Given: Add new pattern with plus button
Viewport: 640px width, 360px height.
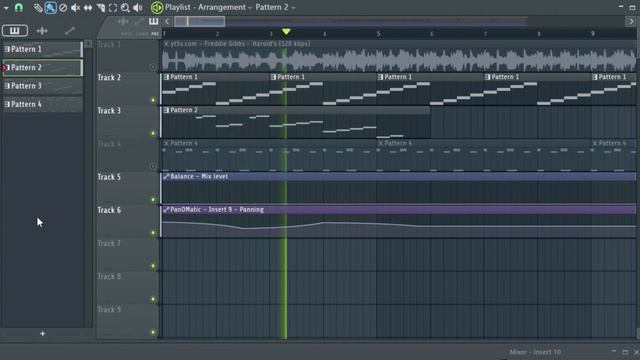Looking at the screenshot, I should point(42,333).
